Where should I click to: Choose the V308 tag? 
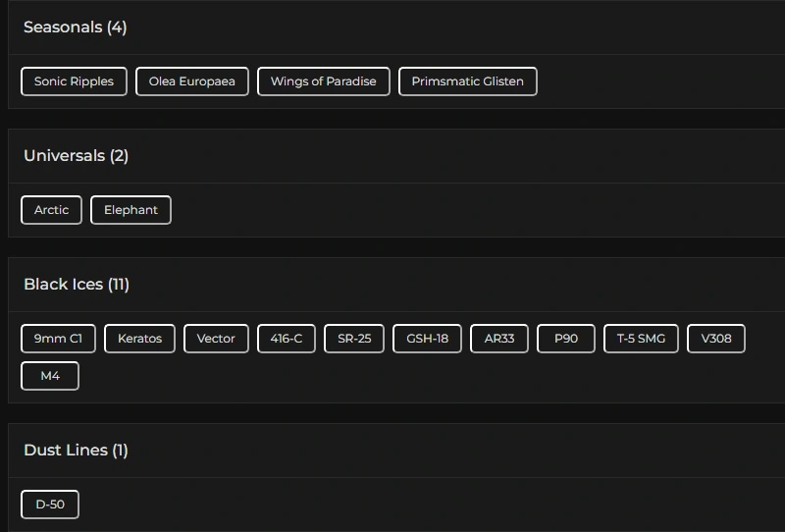tap(716, 339)
